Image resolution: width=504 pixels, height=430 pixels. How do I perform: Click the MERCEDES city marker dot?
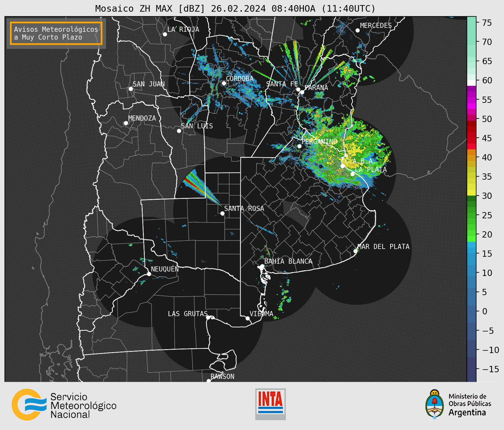click(x=358, y=31)
